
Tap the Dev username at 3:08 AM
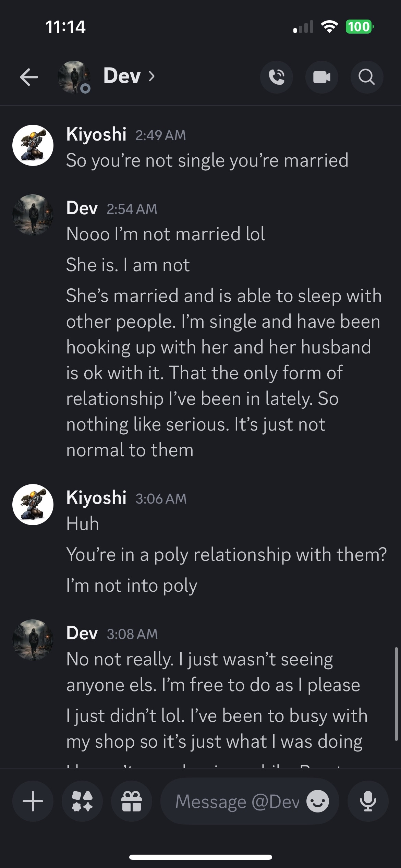coord(82,633)
